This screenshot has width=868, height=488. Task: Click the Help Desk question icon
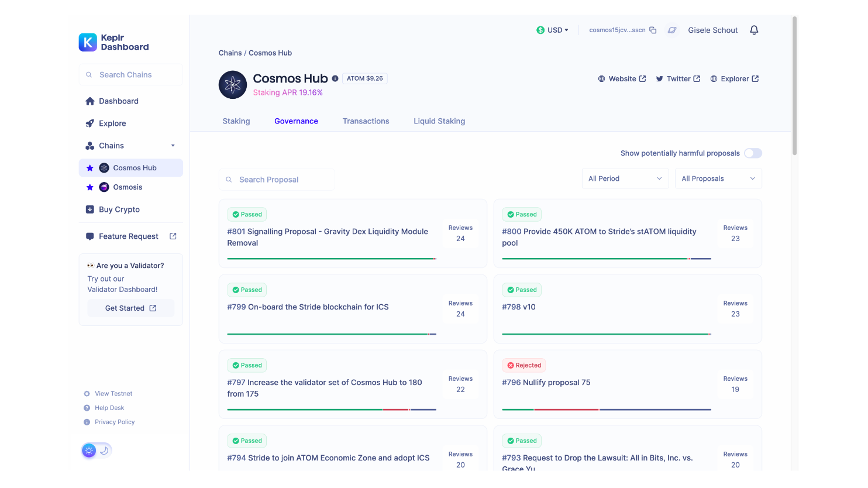coord(87,408)
